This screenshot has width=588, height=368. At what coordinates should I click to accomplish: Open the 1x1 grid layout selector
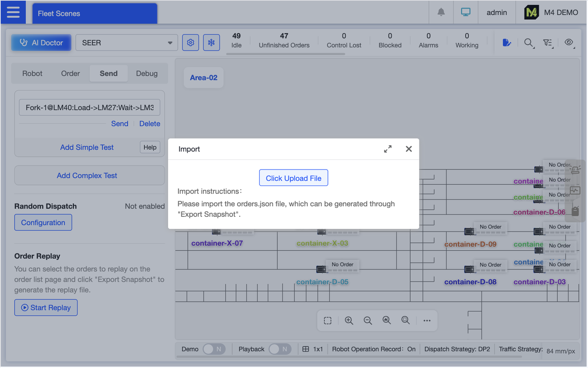313,349
